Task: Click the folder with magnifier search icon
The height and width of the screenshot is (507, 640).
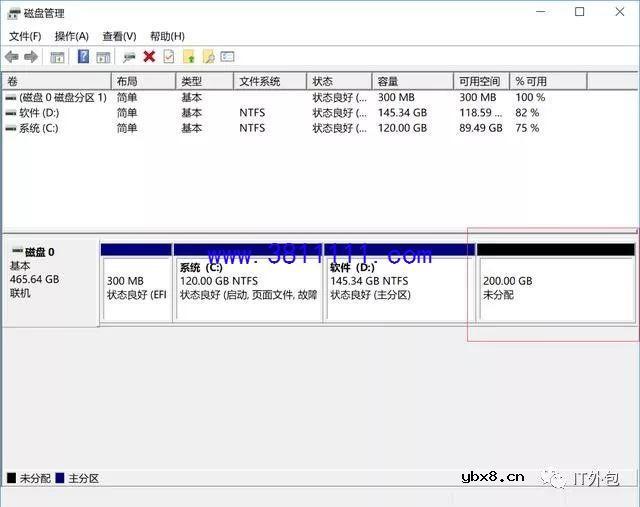Action: tap(208, 57)
